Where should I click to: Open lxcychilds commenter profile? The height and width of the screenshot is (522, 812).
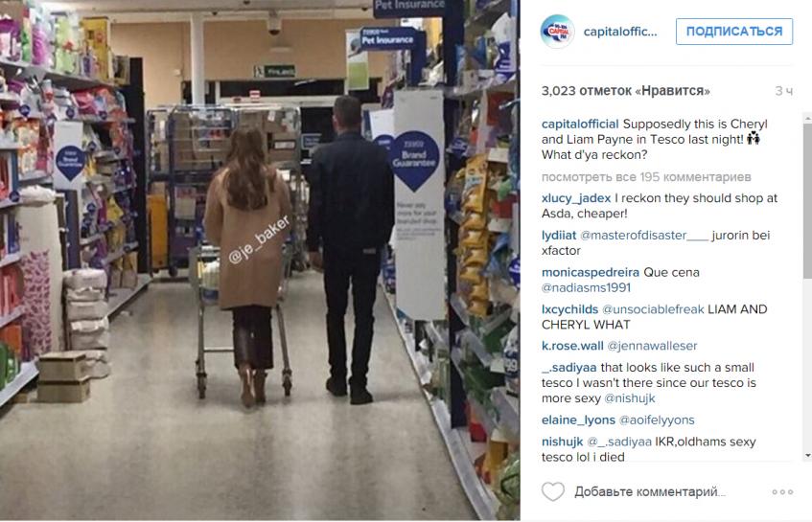tap(569, 309)
